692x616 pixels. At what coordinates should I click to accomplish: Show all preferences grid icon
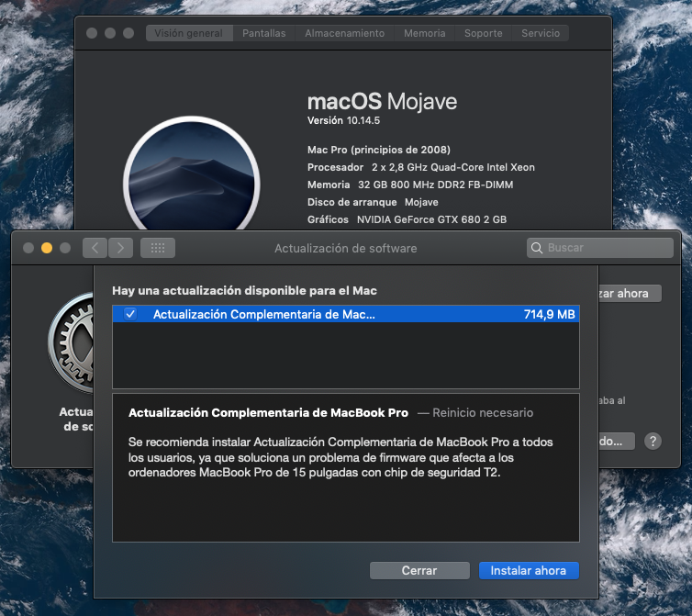point(158,248)
